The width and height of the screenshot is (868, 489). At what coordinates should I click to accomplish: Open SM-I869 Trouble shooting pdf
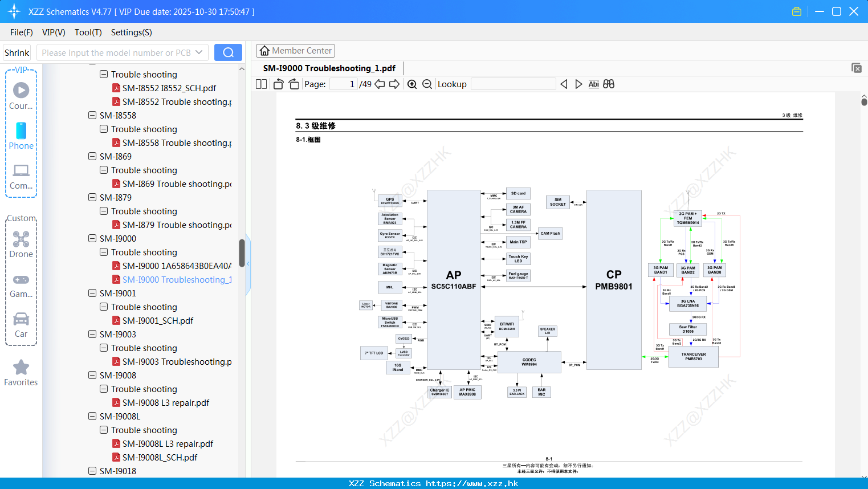[x=172, y=184]
